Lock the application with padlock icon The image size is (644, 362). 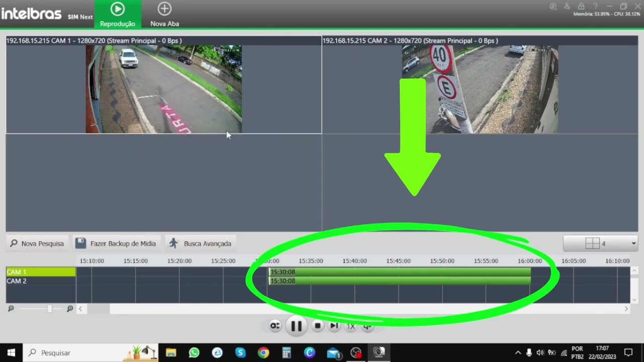click(x=581, y=6)
